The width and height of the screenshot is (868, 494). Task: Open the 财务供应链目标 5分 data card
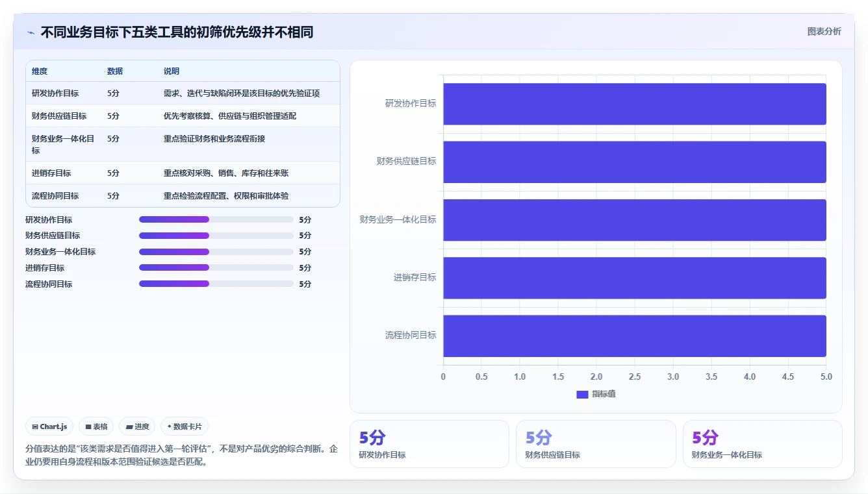coord(596,444)
